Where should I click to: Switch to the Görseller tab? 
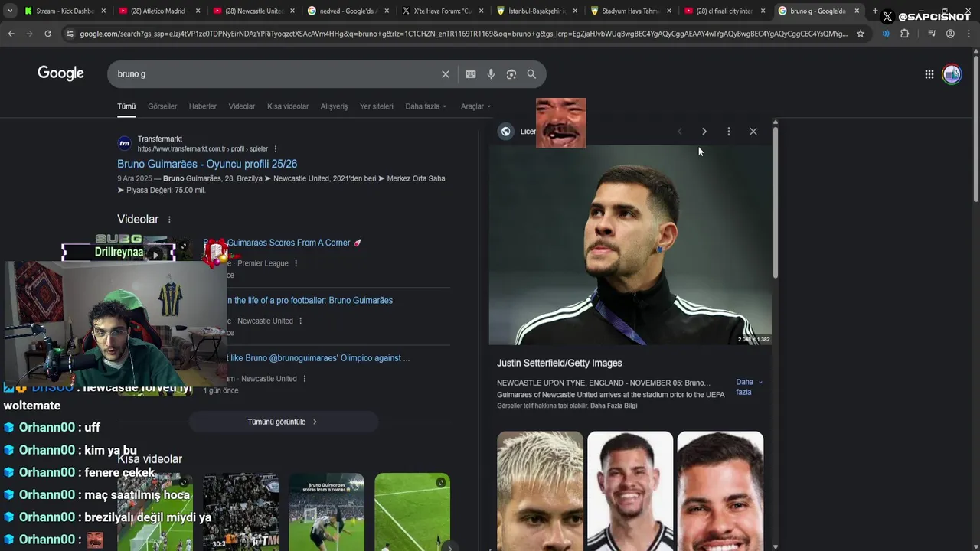coord(162,106)
